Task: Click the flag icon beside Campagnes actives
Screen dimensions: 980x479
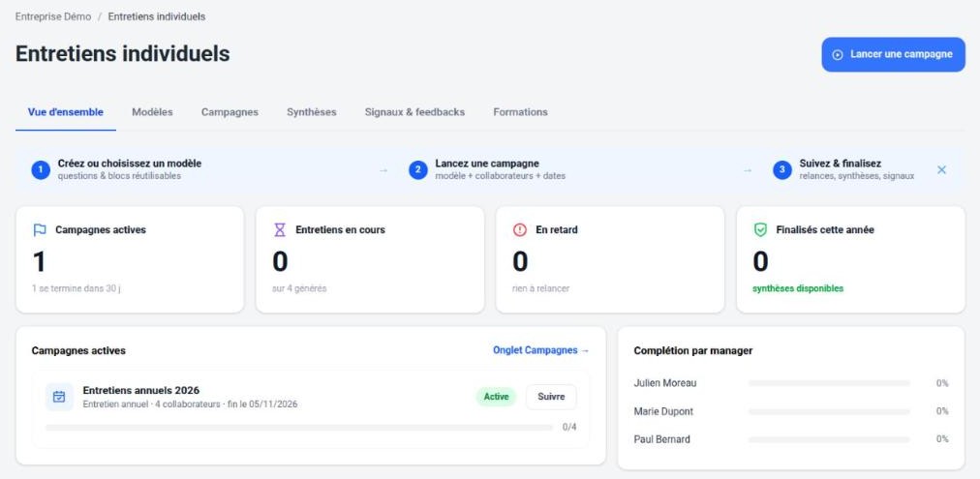Action: click(40, 229)
